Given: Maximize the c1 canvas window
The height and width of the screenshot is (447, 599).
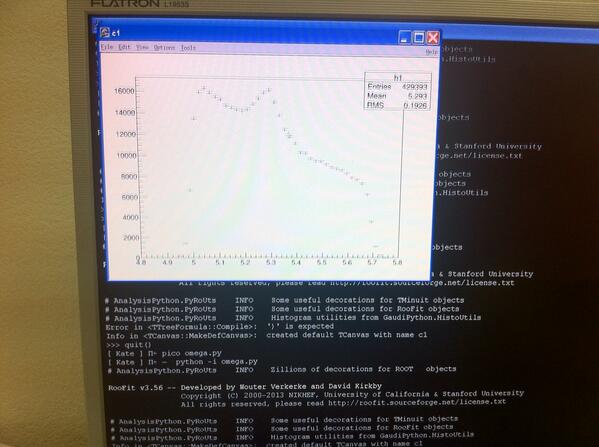Looking at the screenshot, I should 419,37.
